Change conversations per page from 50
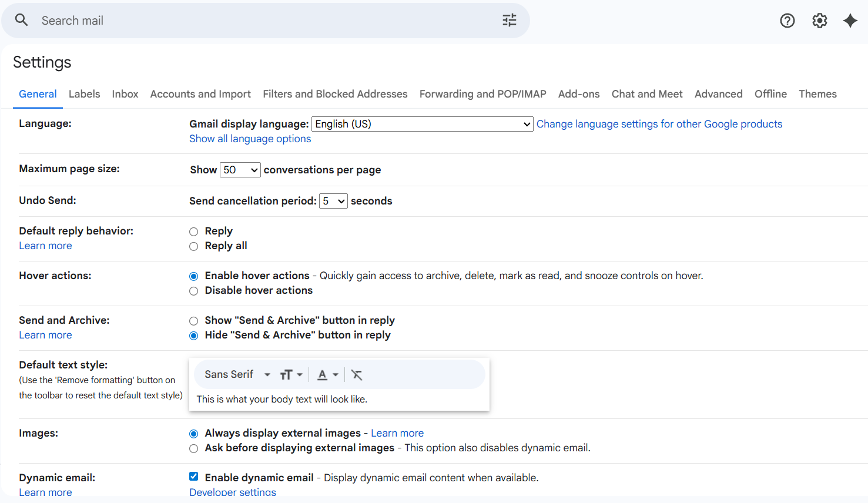This screenshot has width=868, height=503. tap(240, 169)
